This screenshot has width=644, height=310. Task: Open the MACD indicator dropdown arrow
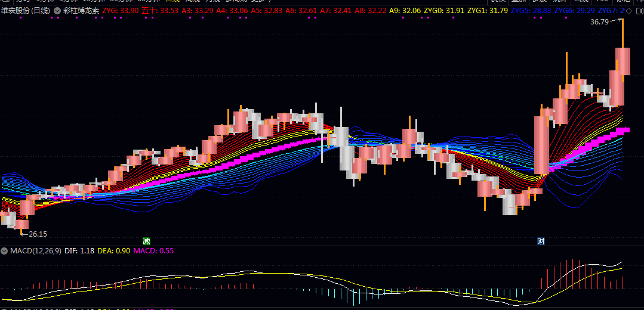tap(5, 250)
